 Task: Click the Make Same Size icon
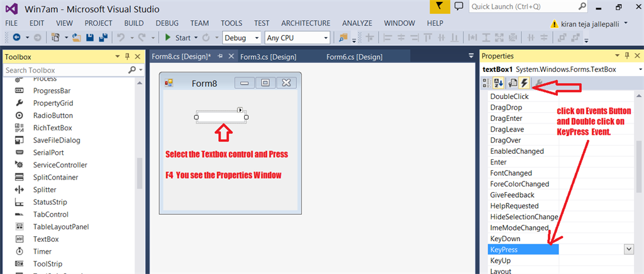pos(500,37)
